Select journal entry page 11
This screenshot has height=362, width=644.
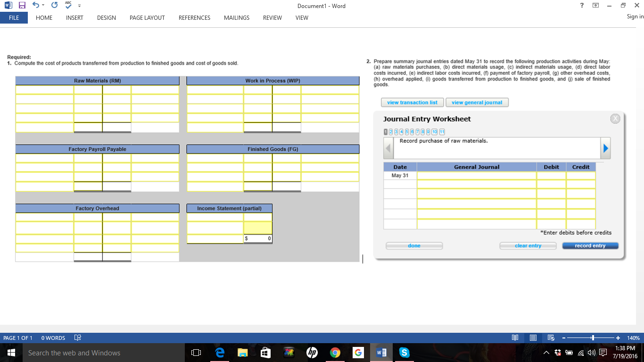(x=442, y=132)
